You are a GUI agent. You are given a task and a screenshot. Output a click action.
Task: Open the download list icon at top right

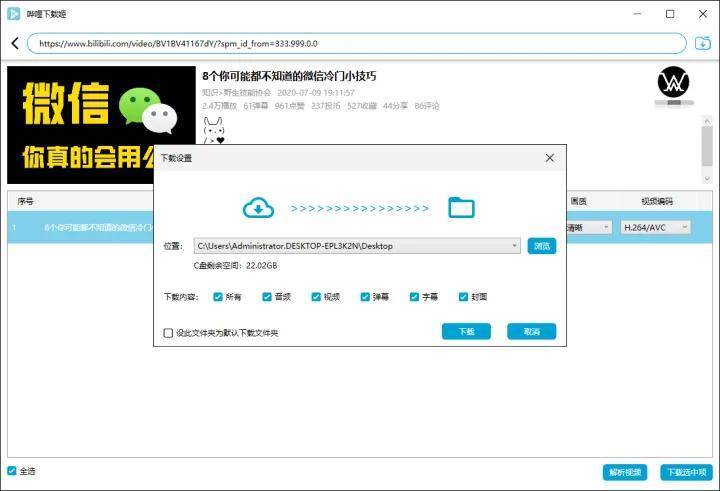(703, 44)
